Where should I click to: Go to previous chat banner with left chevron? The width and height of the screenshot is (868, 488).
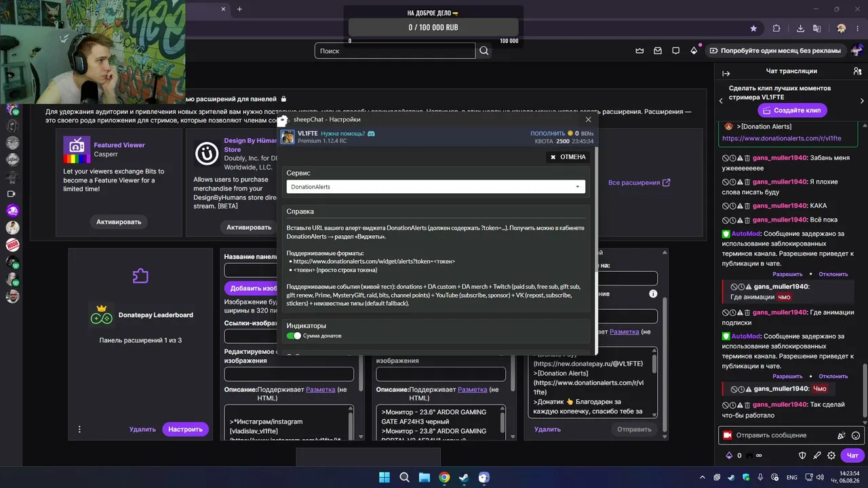point(721,101)
